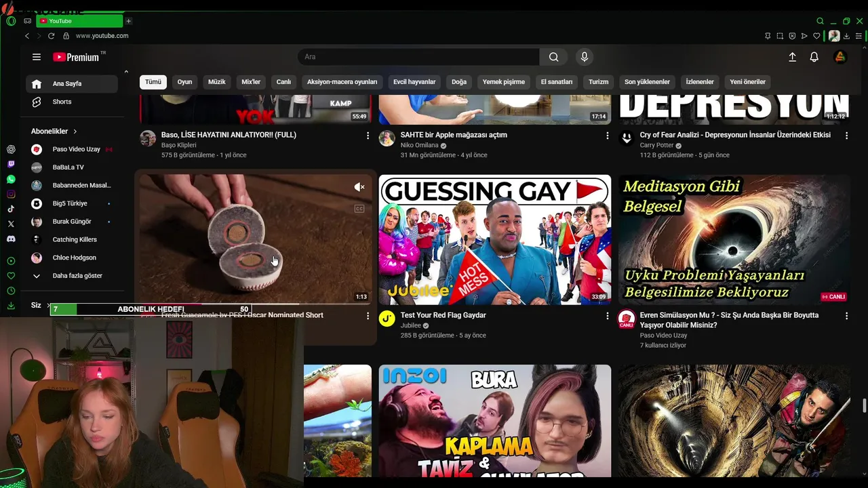Go to Ana Sayfa in sidebar
Screen dimensions: 868x488
(72, 84)
